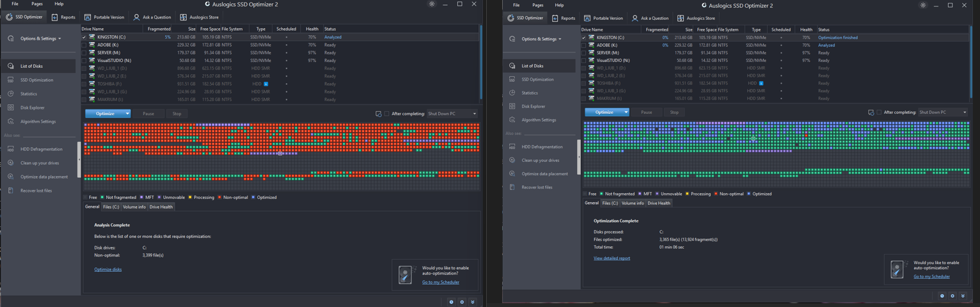The width and height of the screenshot is (980, 307).
Task: Click the Fragmented column header in right window
Action: [x=656, y=29]
